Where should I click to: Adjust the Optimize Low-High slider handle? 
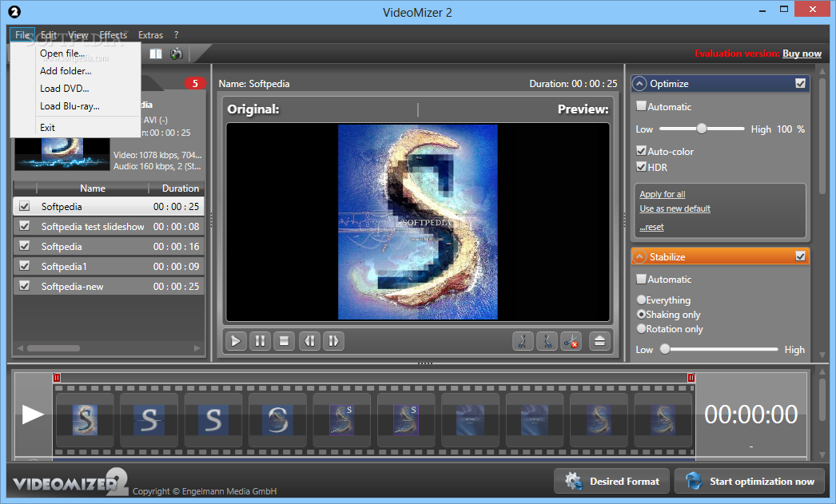702,129
